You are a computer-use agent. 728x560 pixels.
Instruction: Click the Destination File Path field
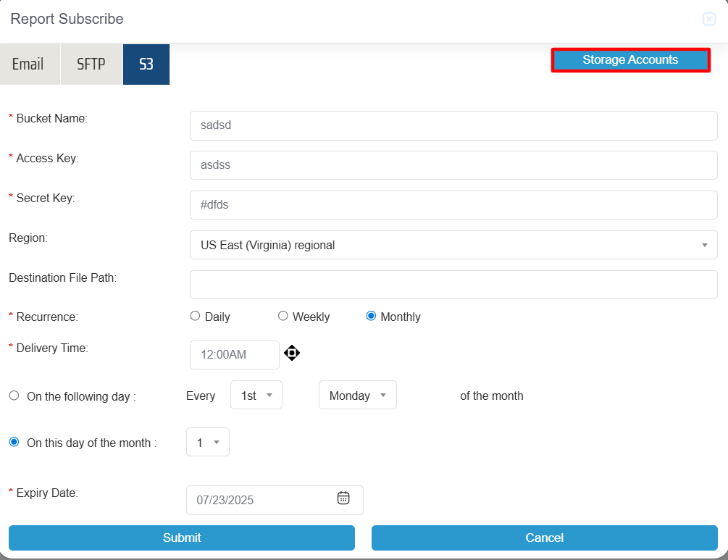(453, 285)
